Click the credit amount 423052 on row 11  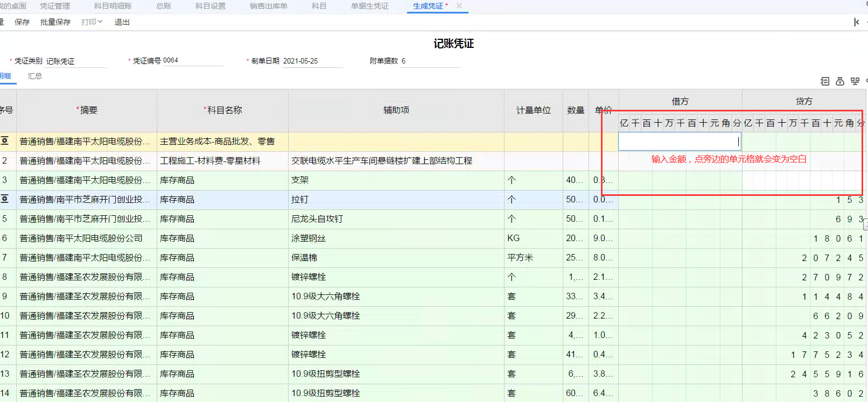pos(832,336)
